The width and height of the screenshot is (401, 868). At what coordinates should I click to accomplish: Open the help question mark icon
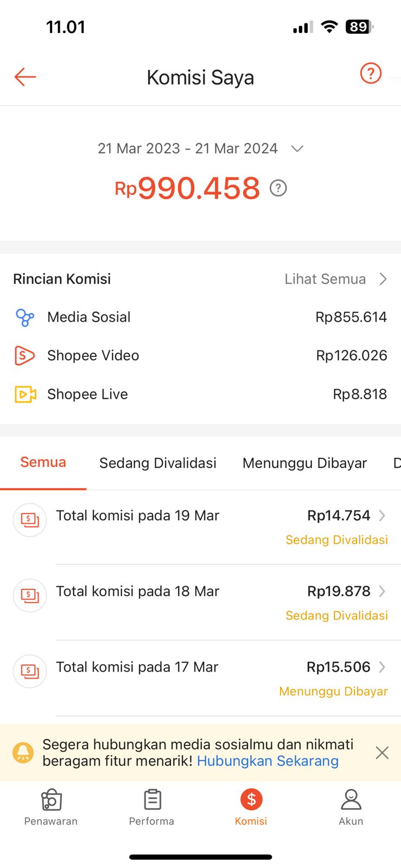[371, 73]
